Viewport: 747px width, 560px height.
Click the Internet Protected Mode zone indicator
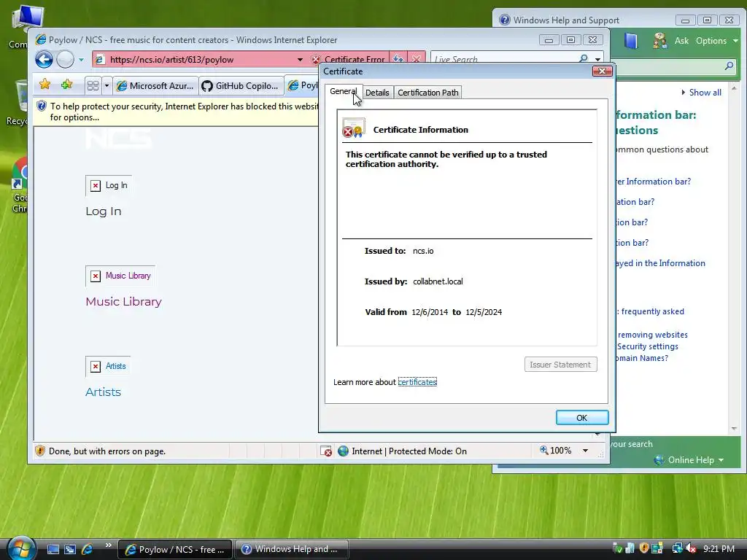402,451
